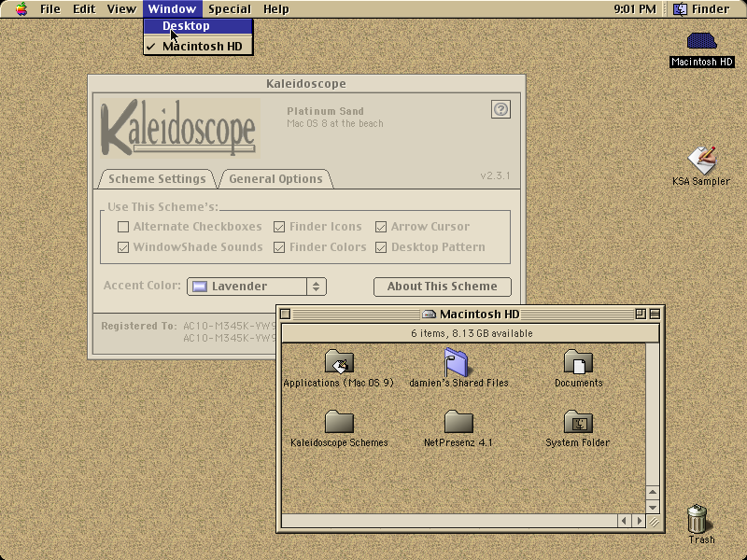
Task: Click the 'Mac OS 8 at the beach' description
Action: coord(335,123)
